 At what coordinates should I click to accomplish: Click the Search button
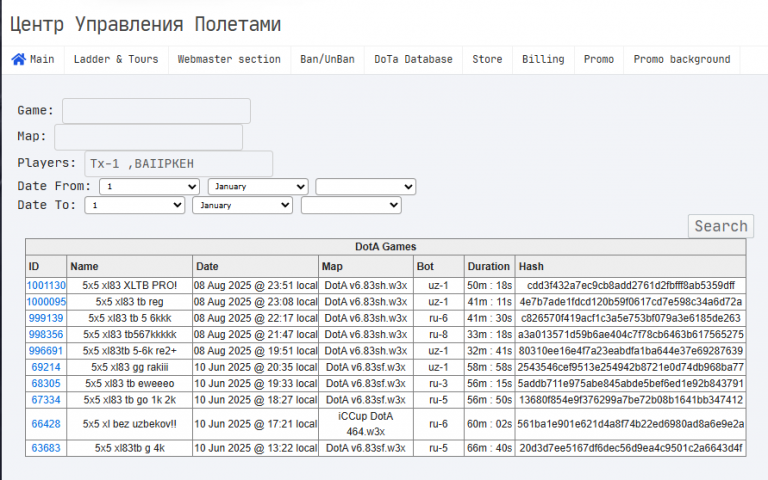pyautogui.click(x=721, y=226)
